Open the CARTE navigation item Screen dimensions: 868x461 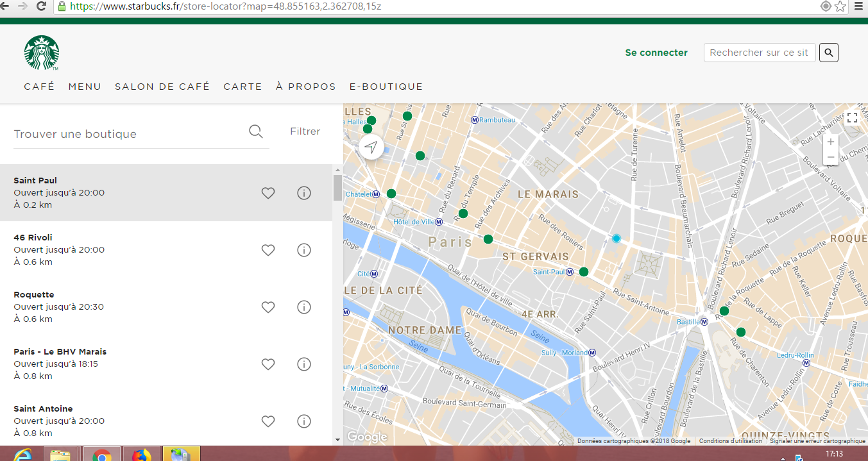243,87
